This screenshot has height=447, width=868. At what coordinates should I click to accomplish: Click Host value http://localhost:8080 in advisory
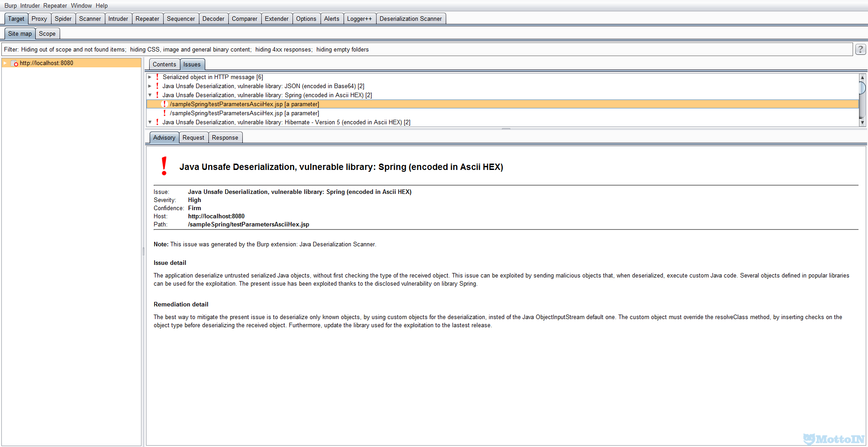216,216
